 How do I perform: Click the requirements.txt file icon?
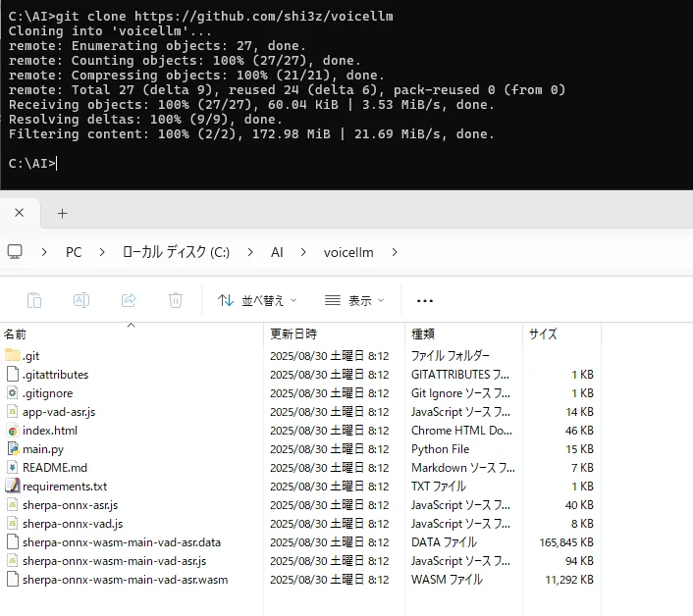[x=13, y=486]
